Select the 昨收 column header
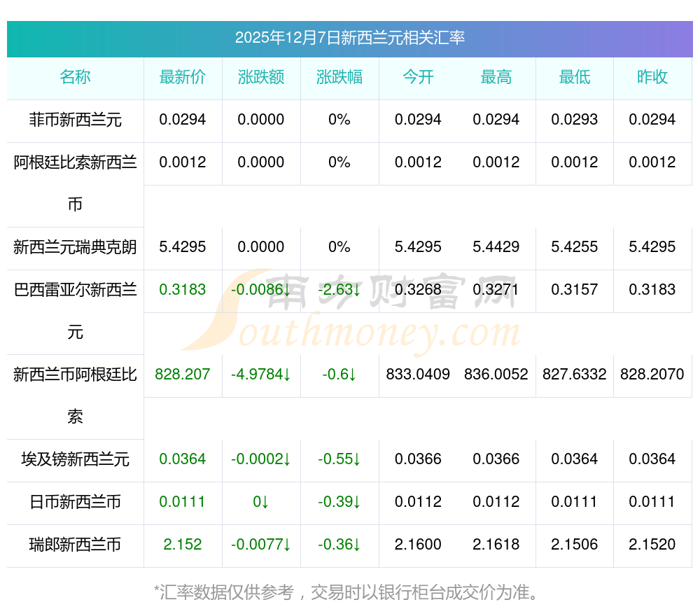 pyautogui.click(x=652, y=77)
